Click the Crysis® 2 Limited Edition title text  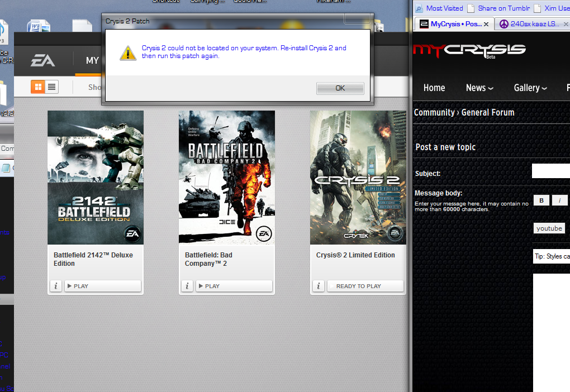[x=355, y=255]
